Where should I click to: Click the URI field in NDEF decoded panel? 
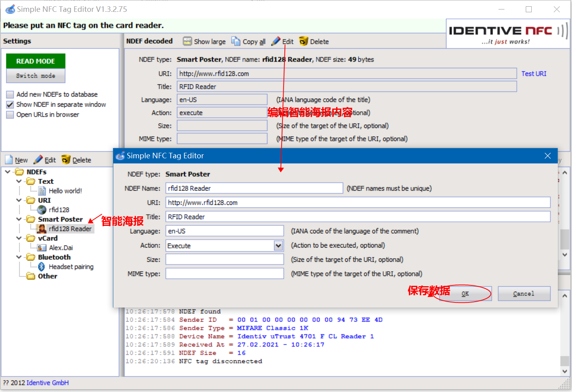tap(347, 73)
